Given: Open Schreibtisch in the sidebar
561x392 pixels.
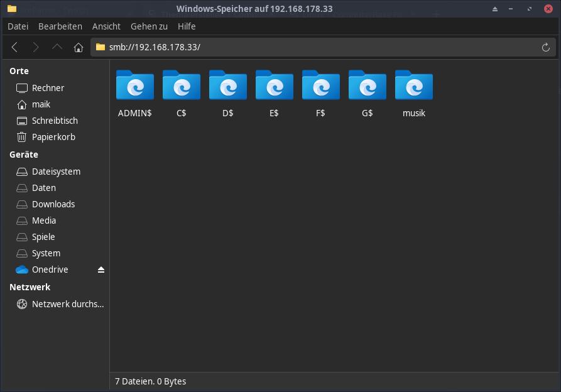Looking at the screenshot, I should (x=57, y=121).
